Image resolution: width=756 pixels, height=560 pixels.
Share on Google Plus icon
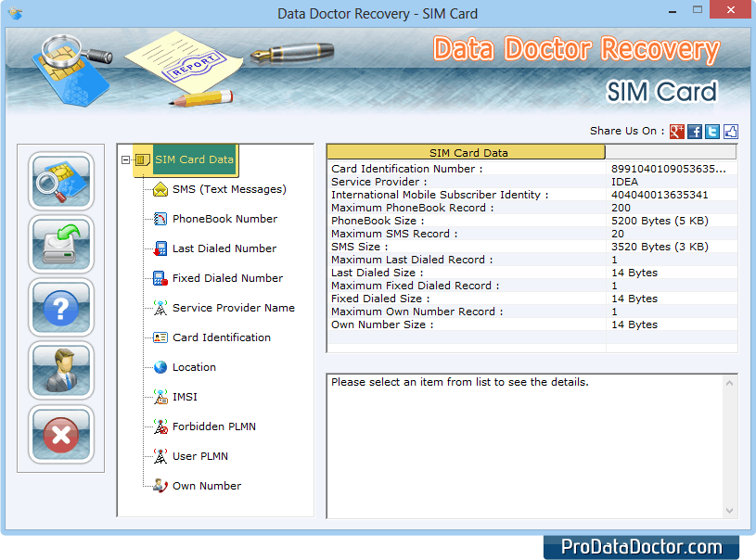677,131
